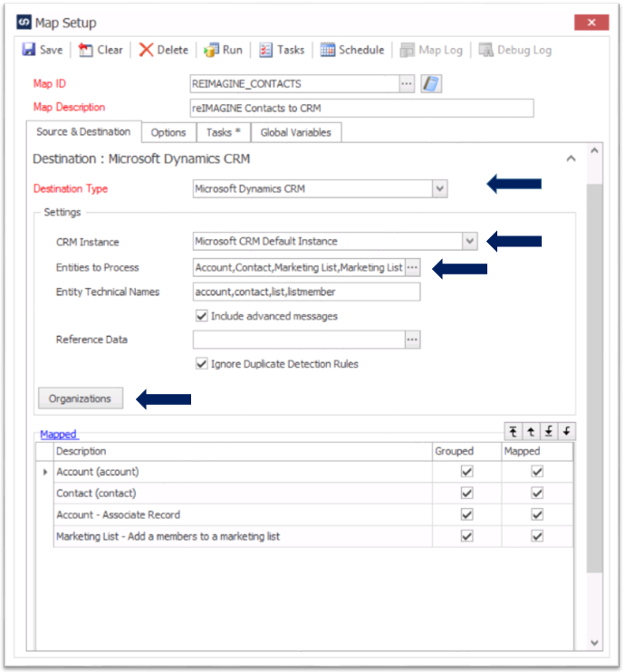Open the Debug Log
The image size is (625, 672).
pos(515,50)
